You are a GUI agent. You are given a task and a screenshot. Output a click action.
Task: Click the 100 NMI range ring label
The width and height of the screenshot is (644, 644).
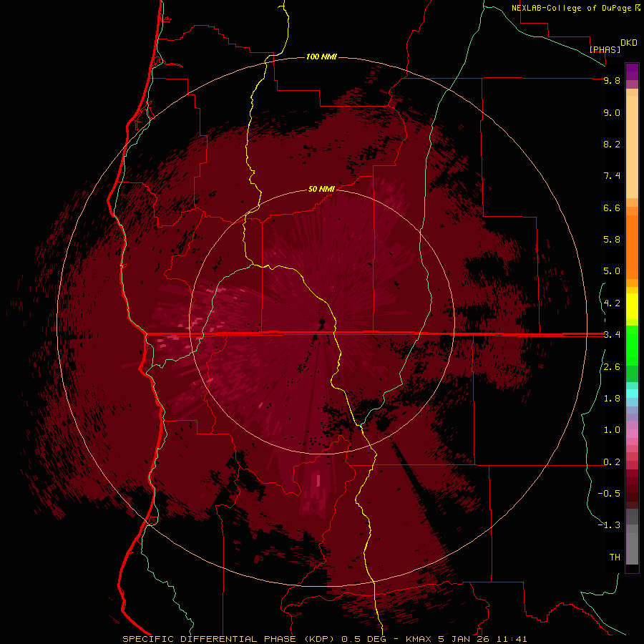pyautogui.click(x=321, y=57)
